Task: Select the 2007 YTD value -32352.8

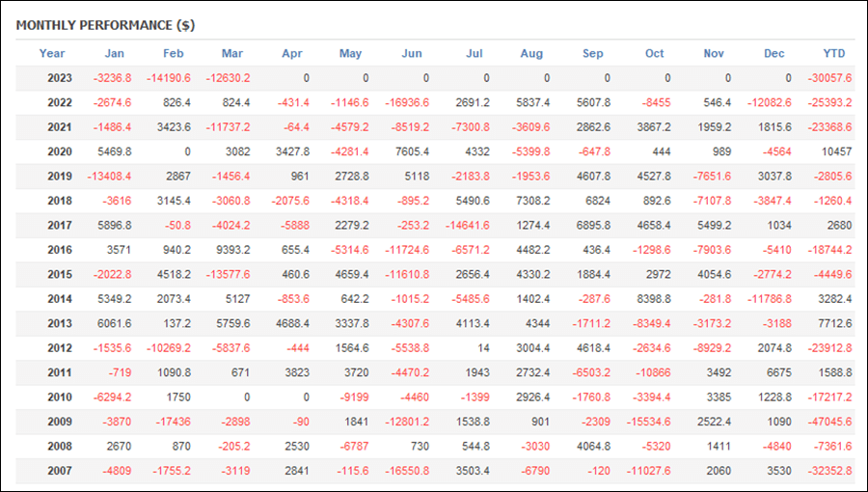Action: point(829,471)
